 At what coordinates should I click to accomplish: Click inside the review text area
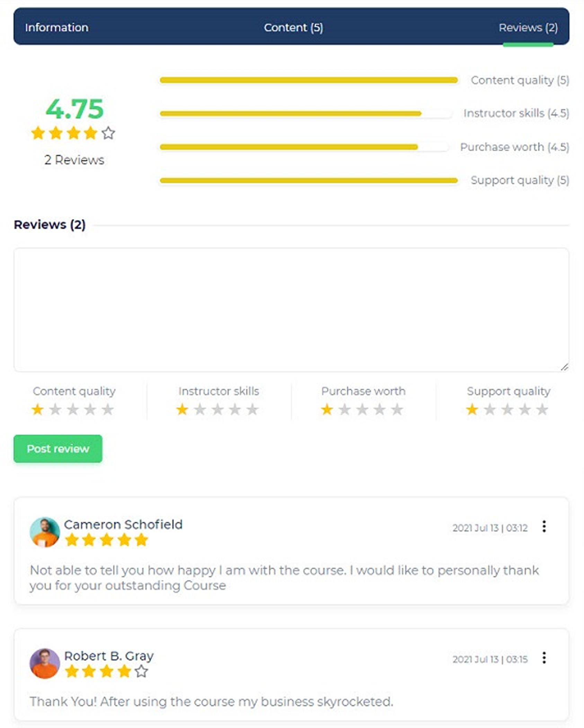(291, 310)
